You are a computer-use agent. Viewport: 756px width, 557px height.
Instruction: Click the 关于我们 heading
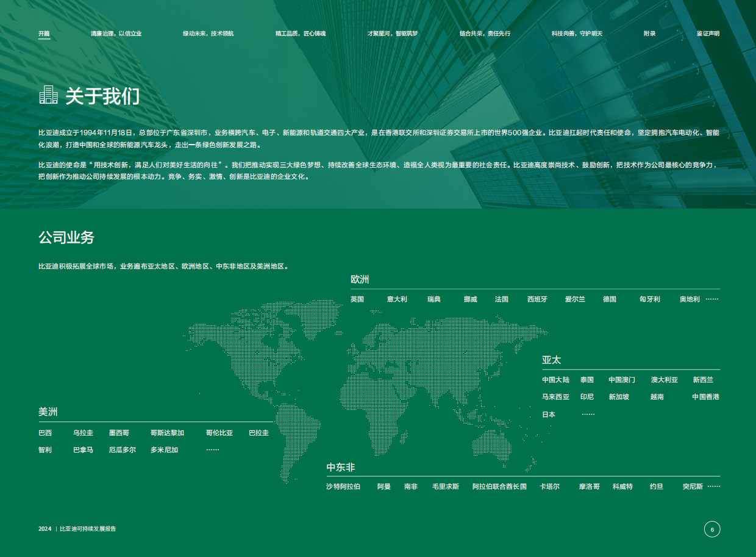click(102, 96)
